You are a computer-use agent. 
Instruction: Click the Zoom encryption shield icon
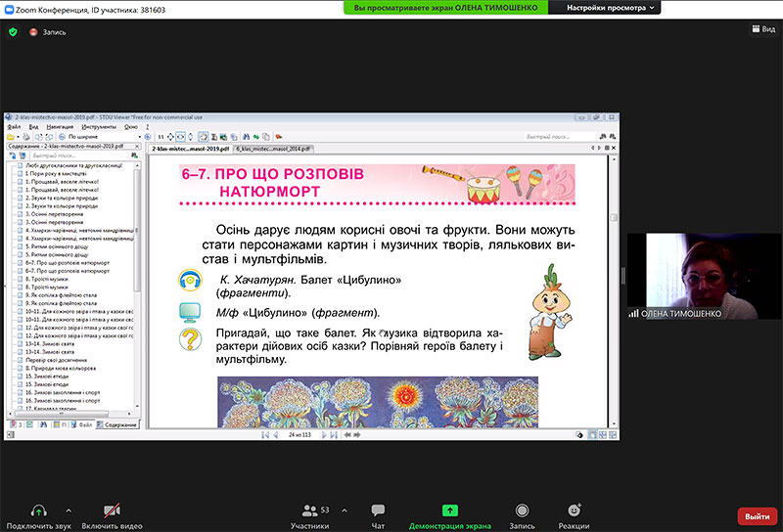point(13,32)
